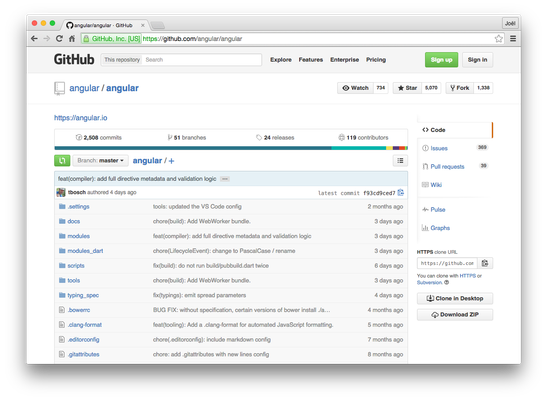The height and width of the screenshot is (400, 546).
Task: Click the docs folder icon
Action: [62, 221]
